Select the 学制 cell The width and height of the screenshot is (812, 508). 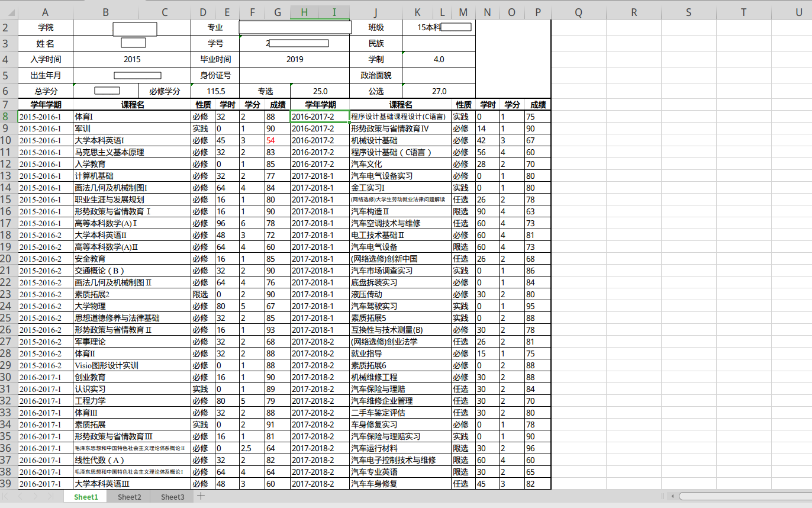(x=375, y=59)
